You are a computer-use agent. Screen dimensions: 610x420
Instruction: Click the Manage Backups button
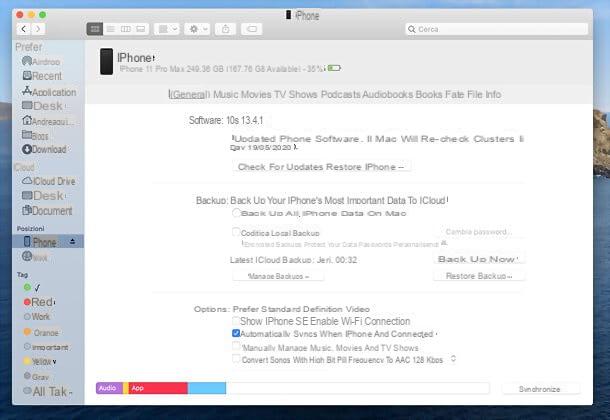click(x=278, y=276)
